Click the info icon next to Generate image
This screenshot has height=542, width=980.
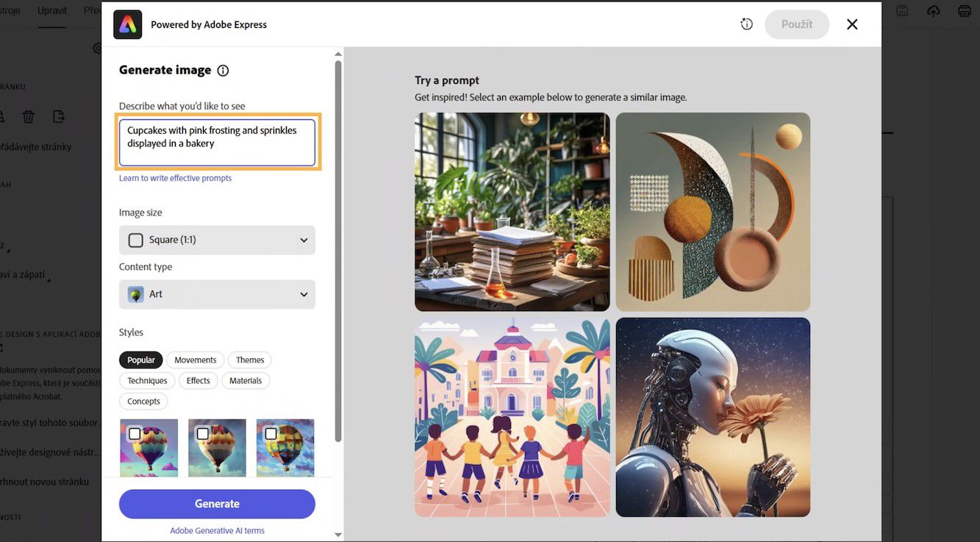[x=222, y=70]
